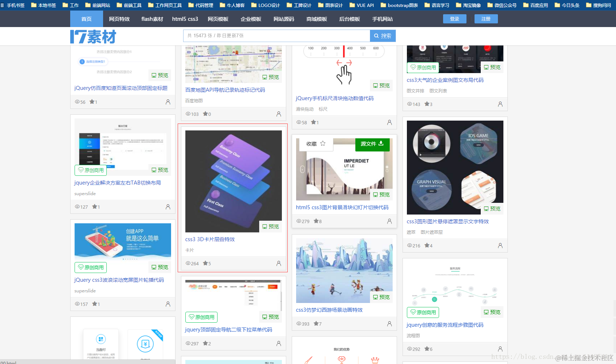
Task: Open jQuery css3波浪滚动宽屏图片轮播代码 link
Action: coord(119,280)
